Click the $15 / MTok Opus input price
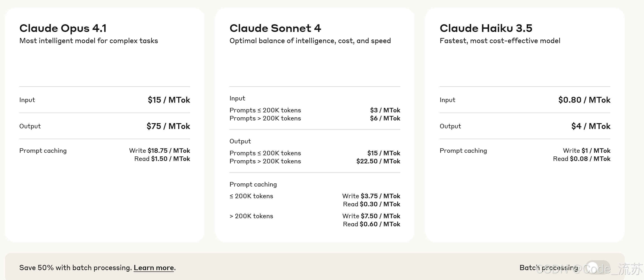Screen dimensions: 644x280 [169, 100]
